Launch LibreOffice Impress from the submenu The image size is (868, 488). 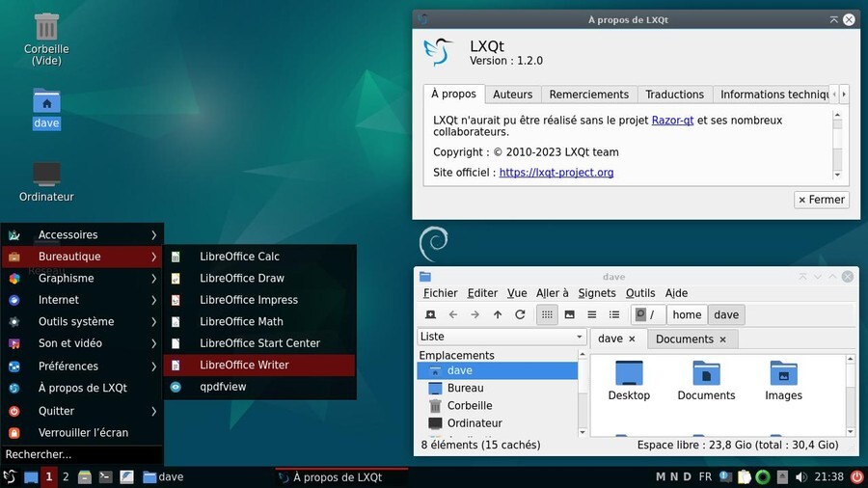tap(259, 300)
